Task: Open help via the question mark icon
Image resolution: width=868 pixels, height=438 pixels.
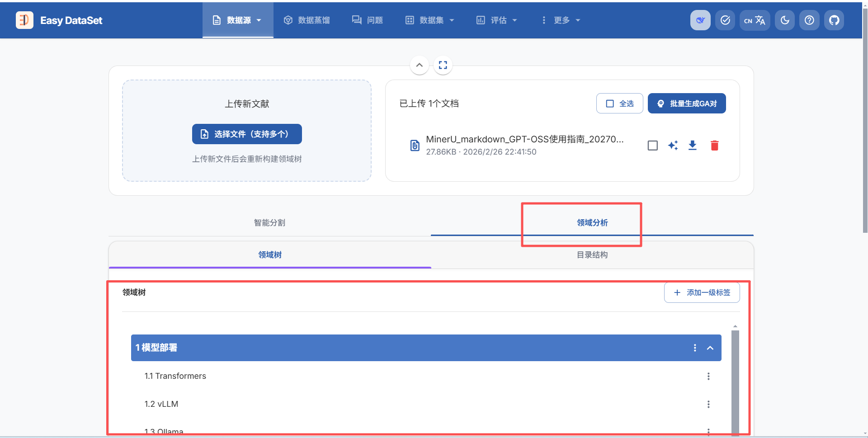Action: coord(809,20)
